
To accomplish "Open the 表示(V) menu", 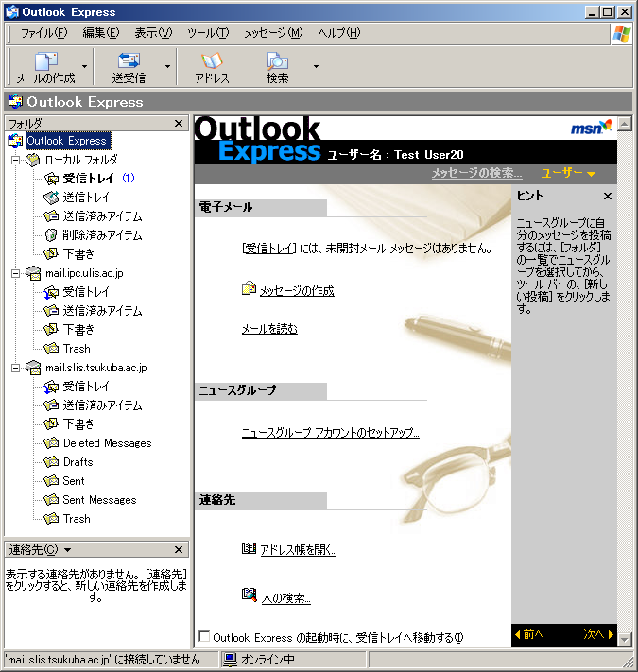I will [153, 33].
